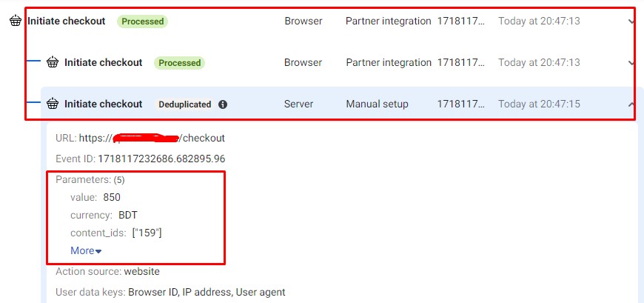Viewport: 644px width, 303px height.
Task: Expand the second Processed event row chevron
Action: click(x=631, y=63)
